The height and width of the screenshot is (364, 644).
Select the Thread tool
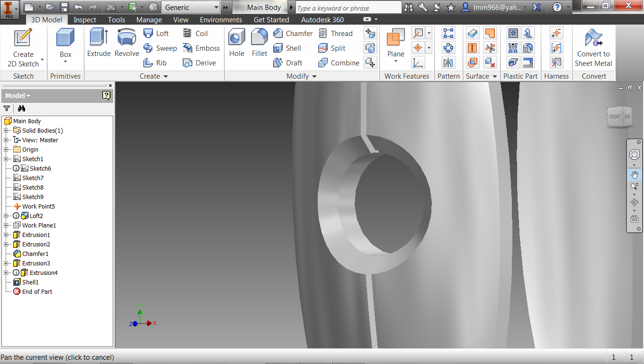pyautogui.click(x=336, y=33)
